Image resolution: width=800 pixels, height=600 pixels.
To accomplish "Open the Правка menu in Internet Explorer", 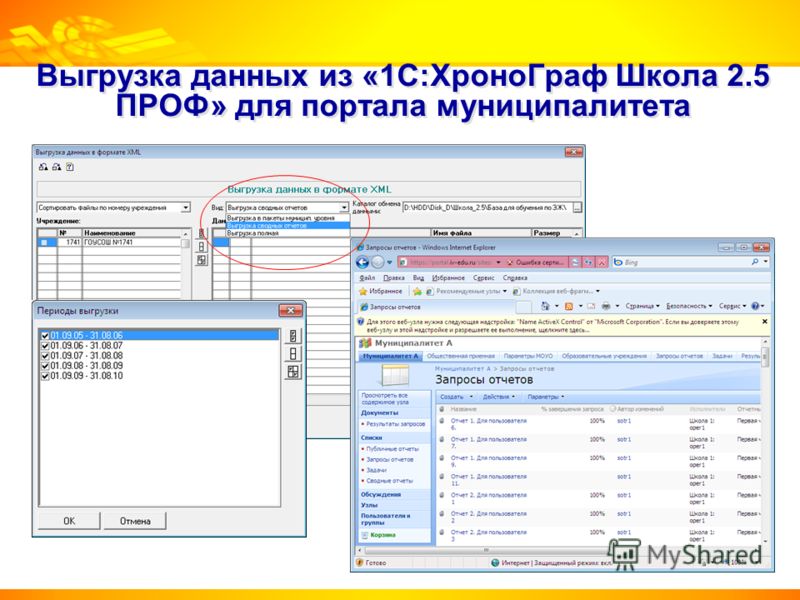I will tap(393, 278).
